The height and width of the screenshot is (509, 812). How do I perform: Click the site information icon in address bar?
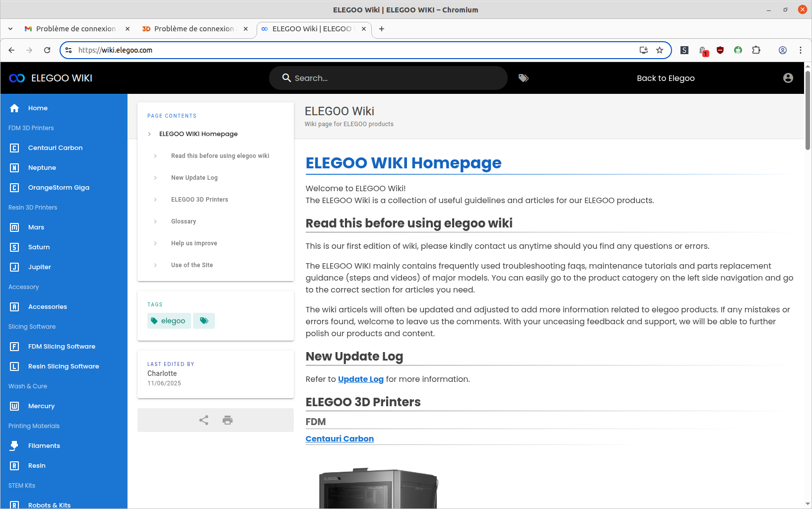(69, 50)
